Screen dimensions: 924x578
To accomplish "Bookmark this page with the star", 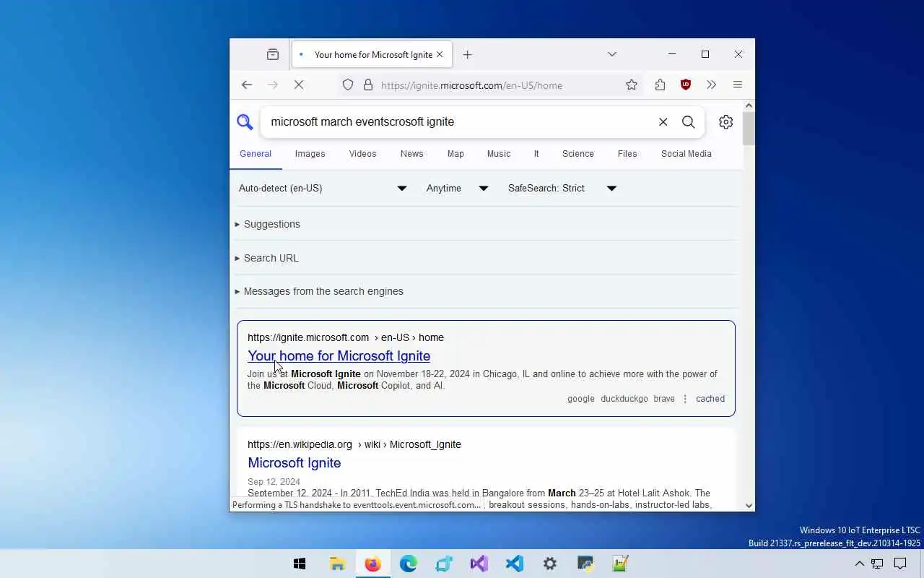I will [x=632, y=85].
